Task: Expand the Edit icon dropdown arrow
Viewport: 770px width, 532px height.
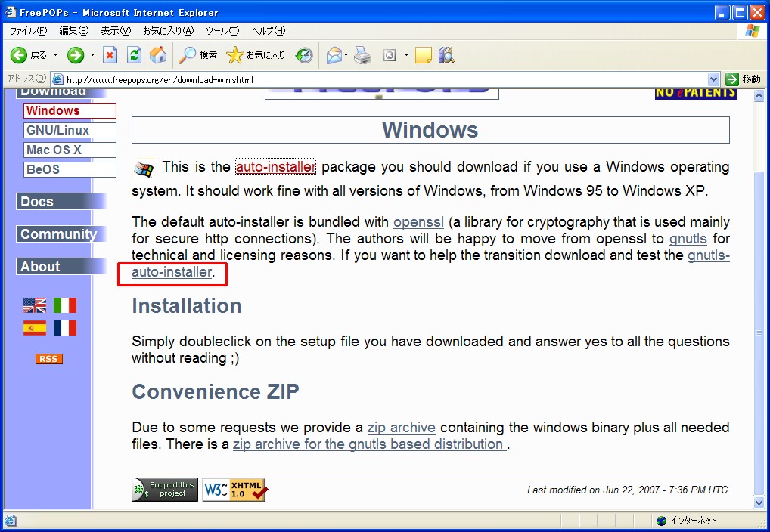Action: click(x=406, y=55)
